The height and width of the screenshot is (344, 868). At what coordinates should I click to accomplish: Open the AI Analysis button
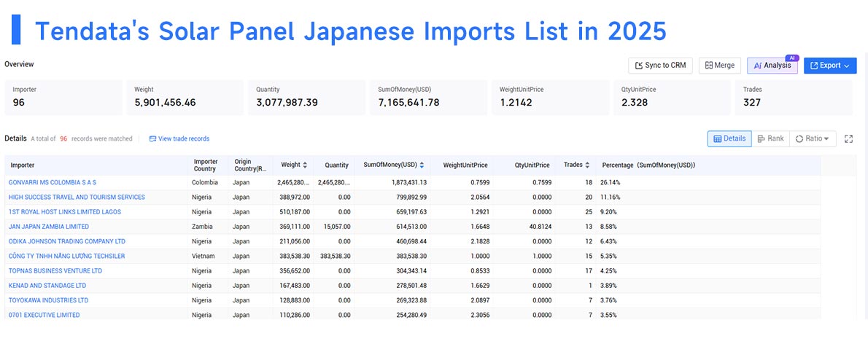click(772, 66)
